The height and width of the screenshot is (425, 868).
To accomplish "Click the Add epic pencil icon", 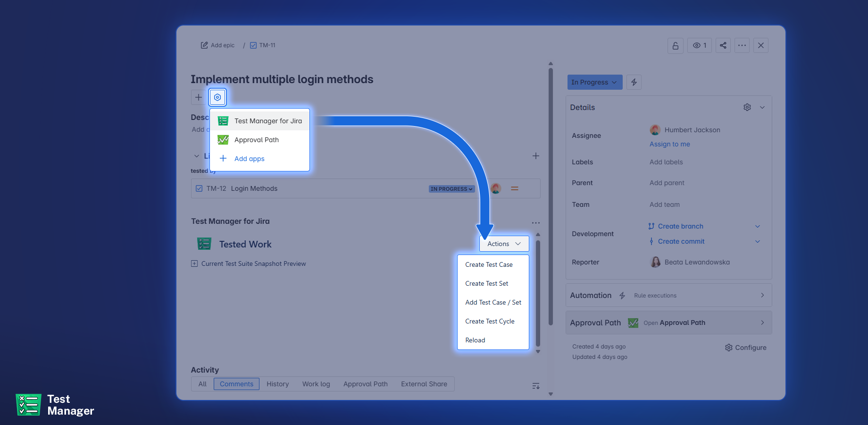I will [x=204, y=45].
